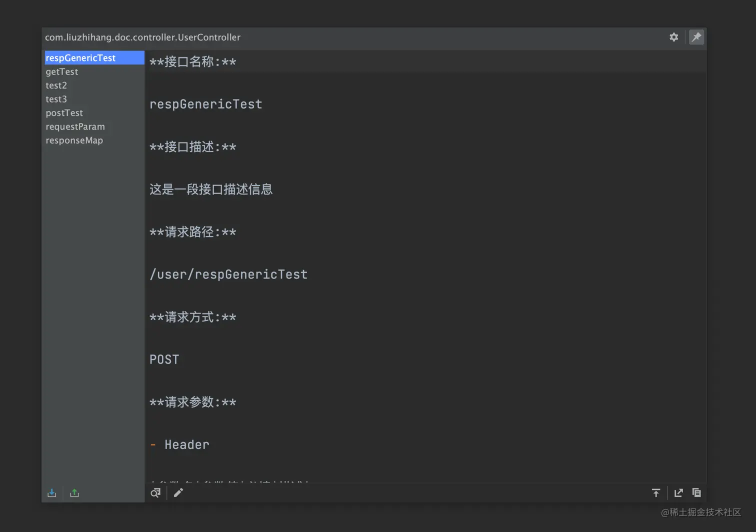The height and width of the screenshot is (532, 756).
Task: Select test2 in the method list
Action: (94, 85)
